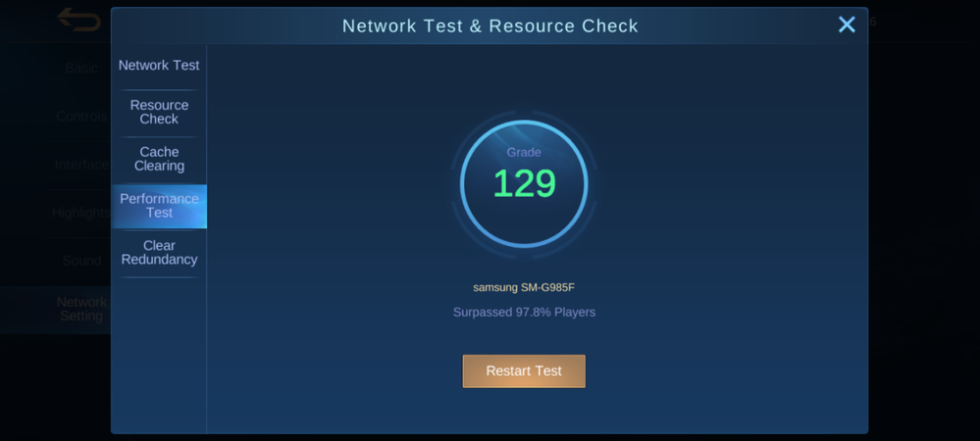Open the dimmed Basic settings menu

coord(81,68)
